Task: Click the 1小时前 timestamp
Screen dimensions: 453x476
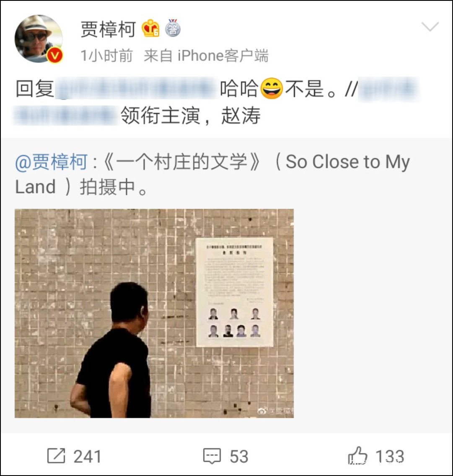Action: pos(106,56)
